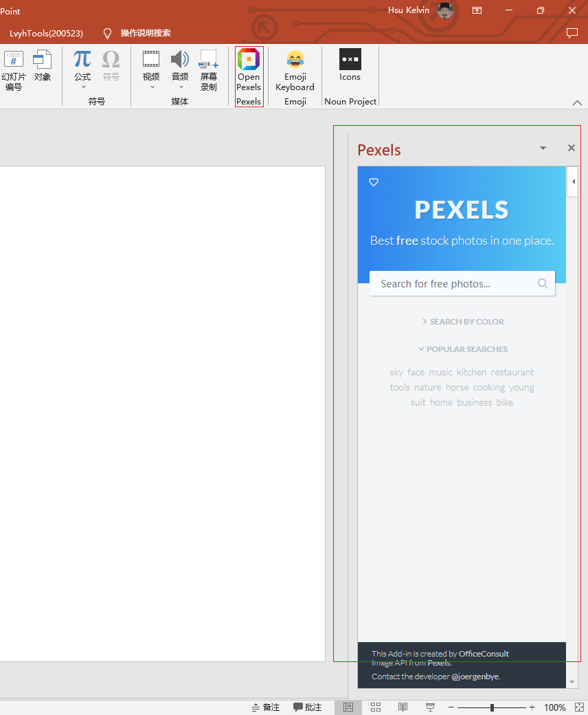Toggle ribbon display options icon
The height and width of the screenshot is (715, 588).
tap(477, 10)
